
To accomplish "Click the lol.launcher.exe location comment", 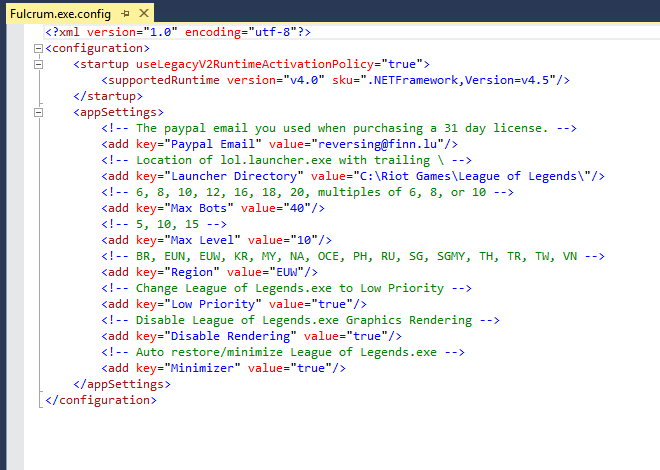I will (x=286, y=160).
